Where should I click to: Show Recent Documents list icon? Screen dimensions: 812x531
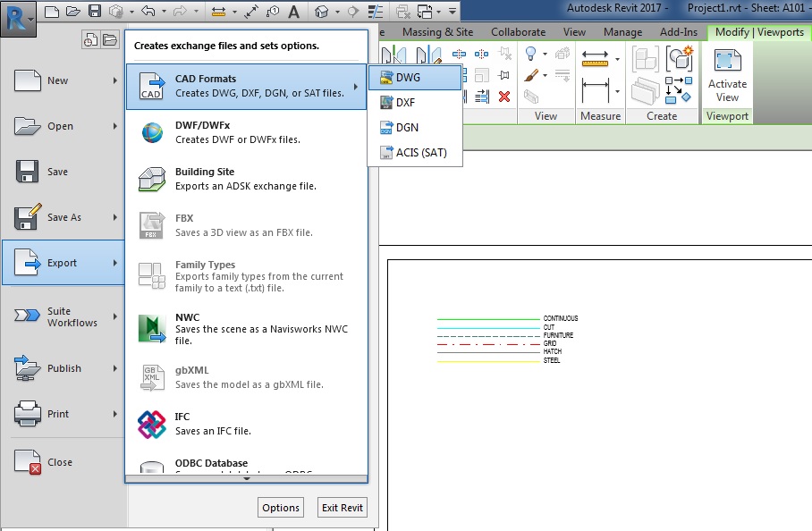point(90,40)
